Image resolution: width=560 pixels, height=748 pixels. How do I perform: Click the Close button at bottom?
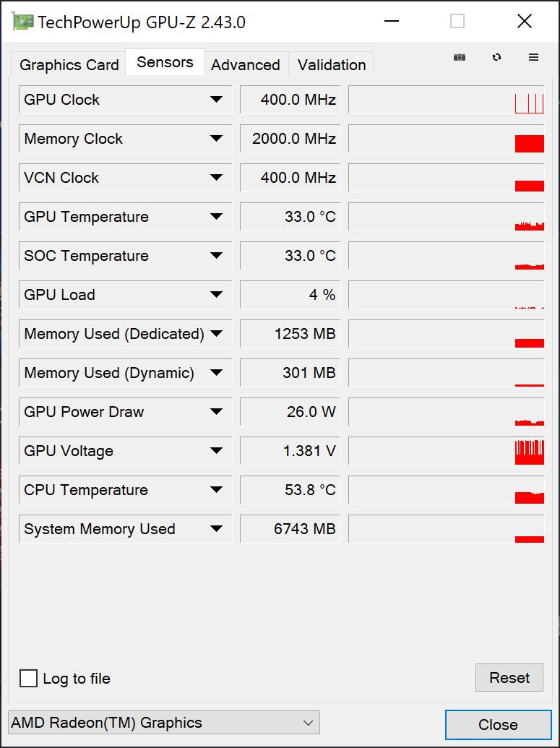click(x=498, y=725)
